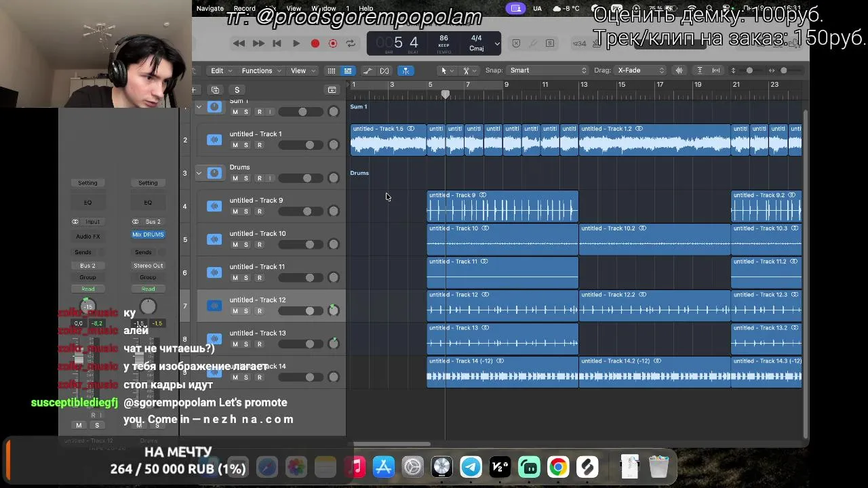Solo untitled - Track 12
The width and height of the screenshot is (868, 488).
tap(246, 311)
